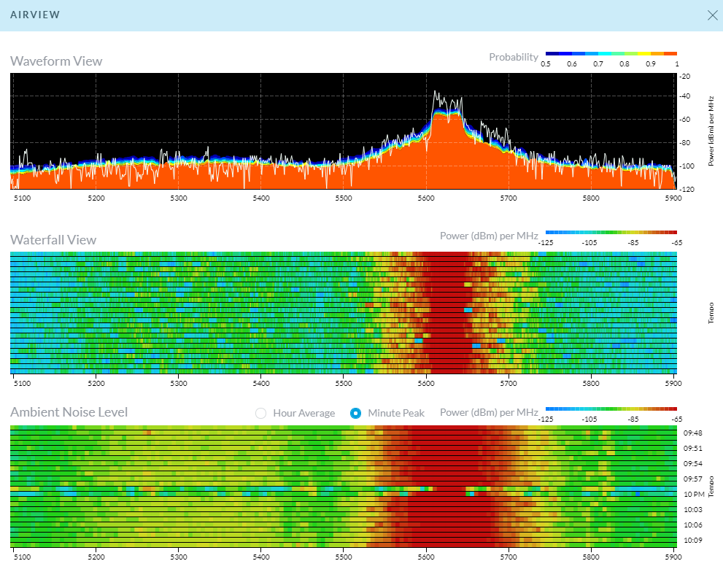This screenshot has width=723, height=588.
Task: Click the Waterfall View heading
Action: [53, 240]
